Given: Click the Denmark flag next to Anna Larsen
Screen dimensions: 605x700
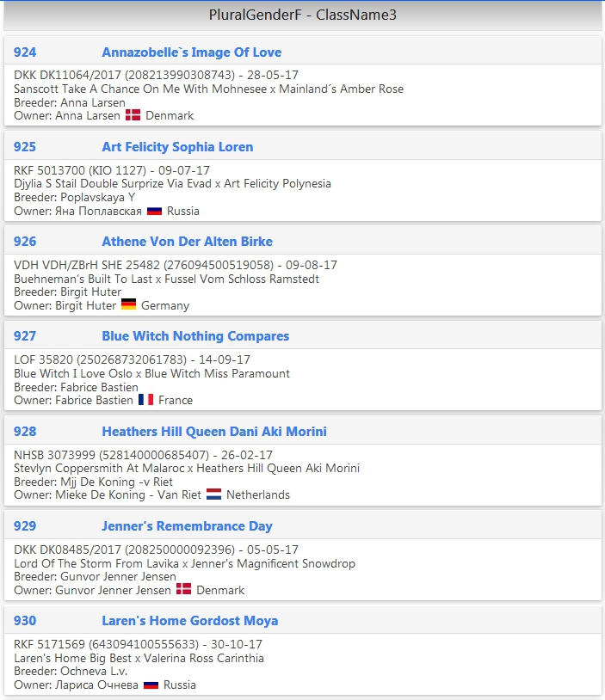Looking at the screenshot, I should (133, 115).
